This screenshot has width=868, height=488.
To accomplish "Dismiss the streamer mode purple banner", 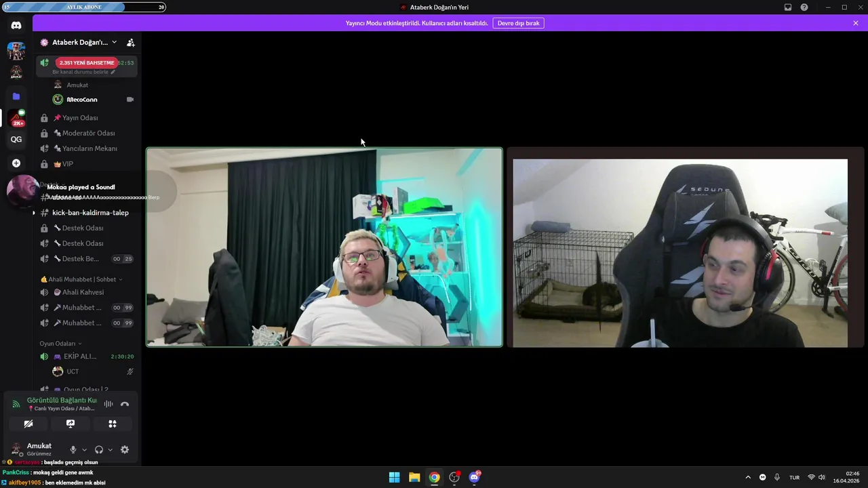I will pyautogui.click(x=856, y=23).
